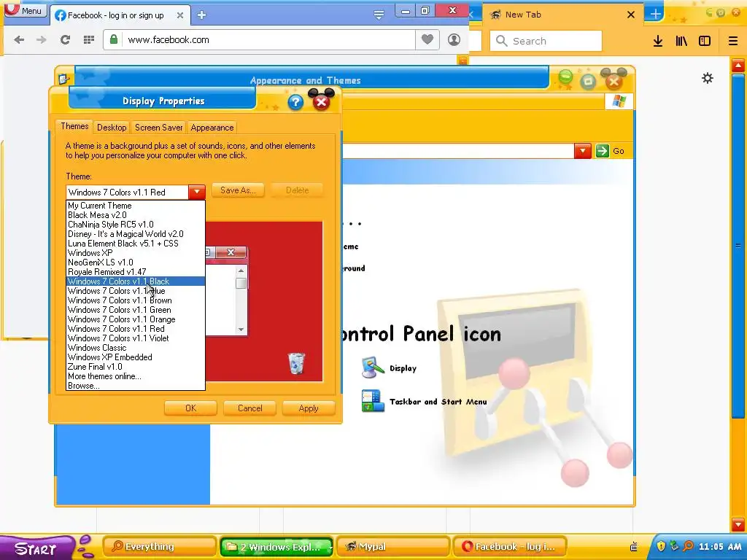
Task: Open 2 Windows Explorer taskbar group
Action: (x=276, y=547)
